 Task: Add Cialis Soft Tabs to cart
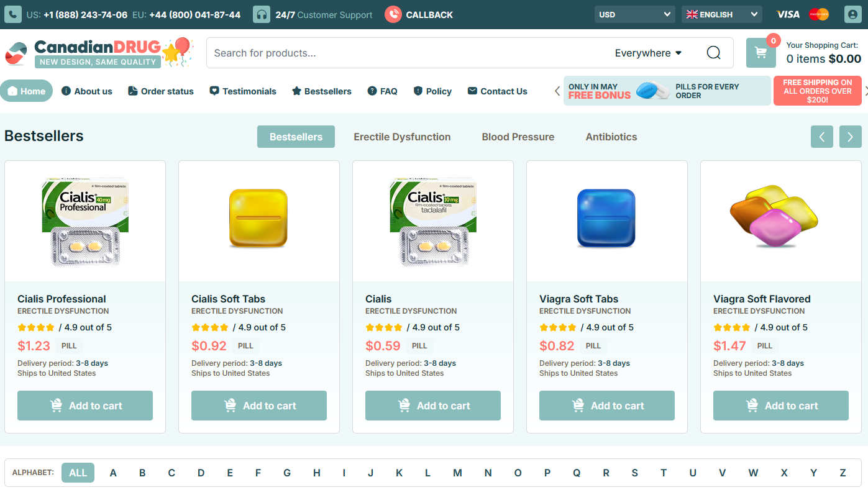[259, 406]
